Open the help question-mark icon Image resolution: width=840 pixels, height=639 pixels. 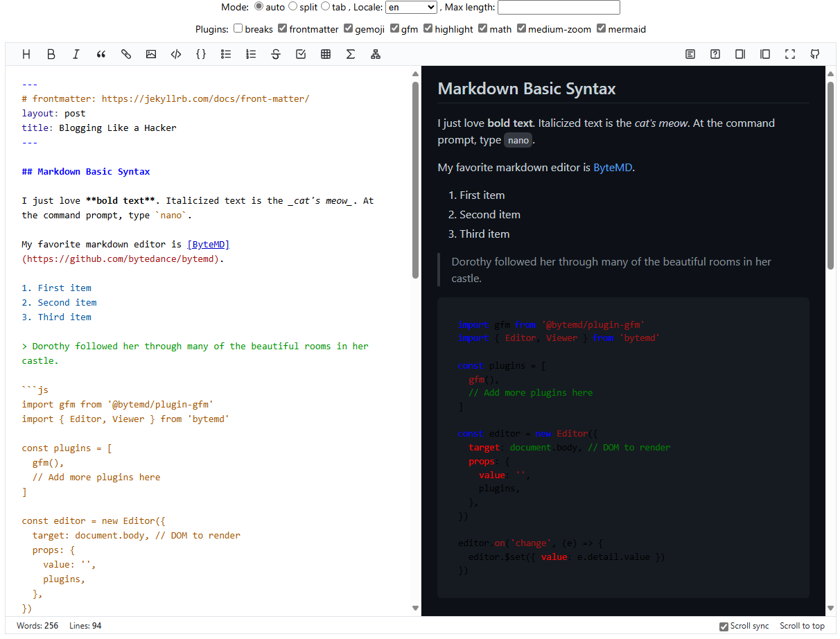pyautogui.click(x=715, y=54)
